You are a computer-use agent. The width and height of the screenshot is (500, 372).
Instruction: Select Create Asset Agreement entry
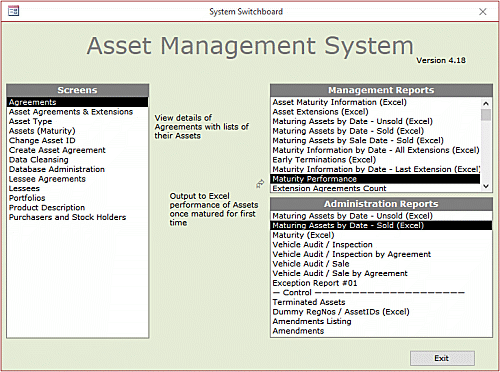tap(77, 150)
